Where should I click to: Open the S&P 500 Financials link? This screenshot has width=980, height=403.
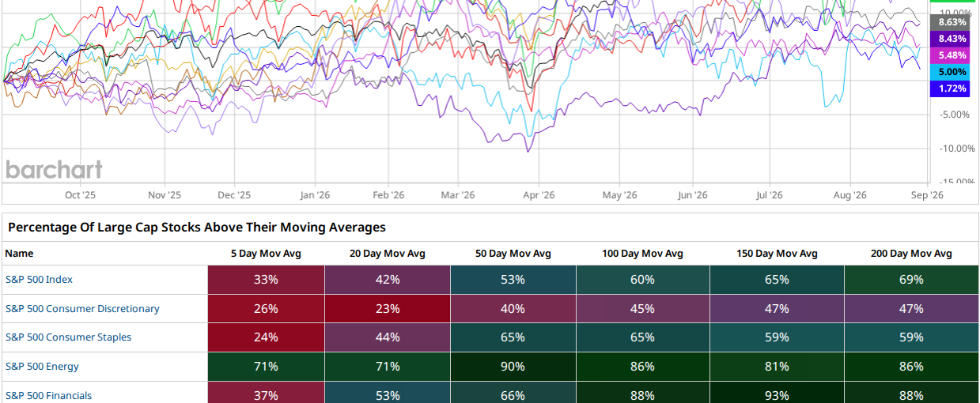pos(48,395)
